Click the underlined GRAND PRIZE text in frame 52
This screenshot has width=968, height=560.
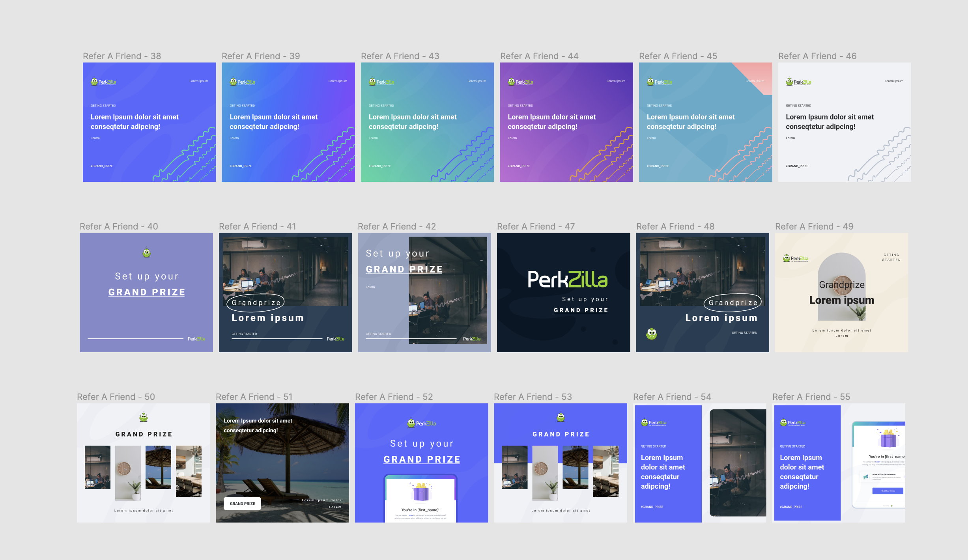click(x=422, y=459)
